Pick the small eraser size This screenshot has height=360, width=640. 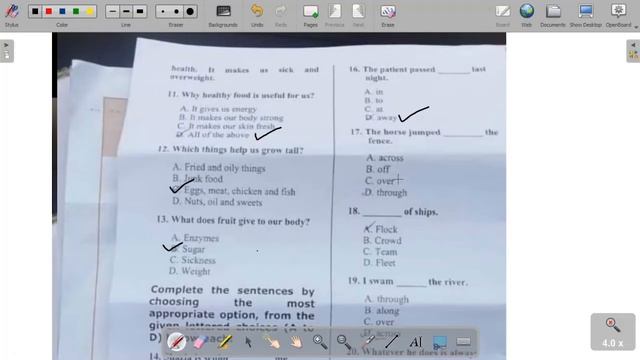coord(163,11)
